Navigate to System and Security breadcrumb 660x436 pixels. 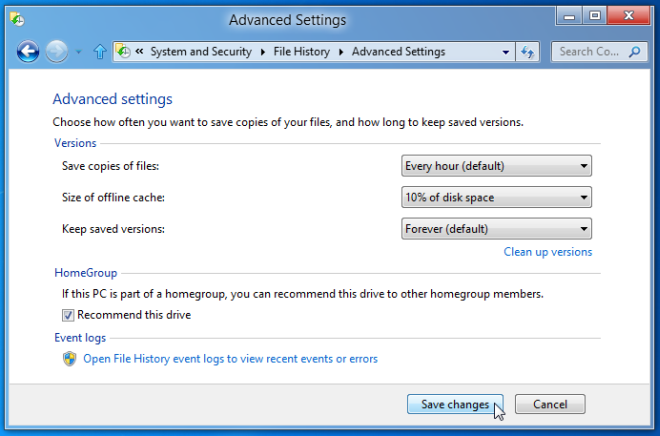tap(201, 51)
